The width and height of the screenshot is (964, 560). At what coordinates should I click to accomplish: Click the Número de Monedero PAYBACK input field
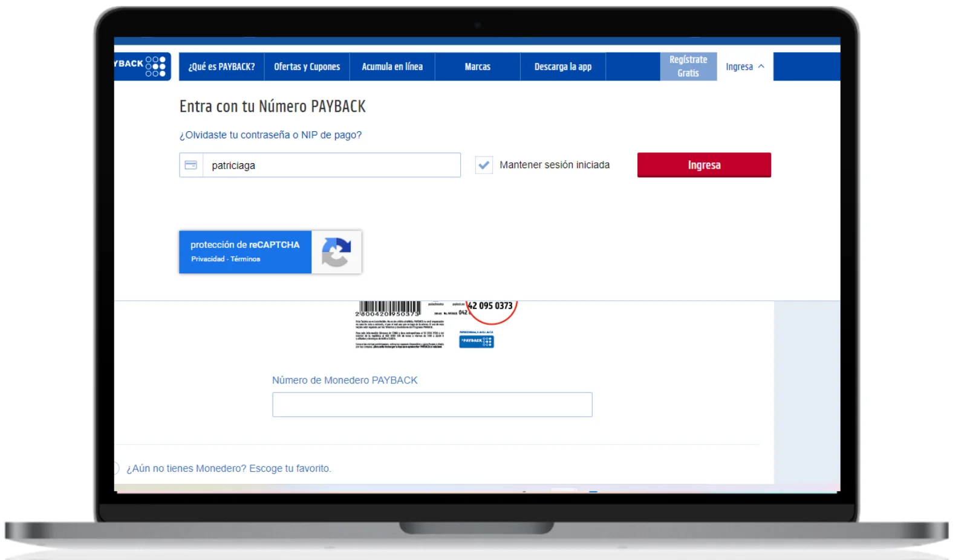pos(432,405)
